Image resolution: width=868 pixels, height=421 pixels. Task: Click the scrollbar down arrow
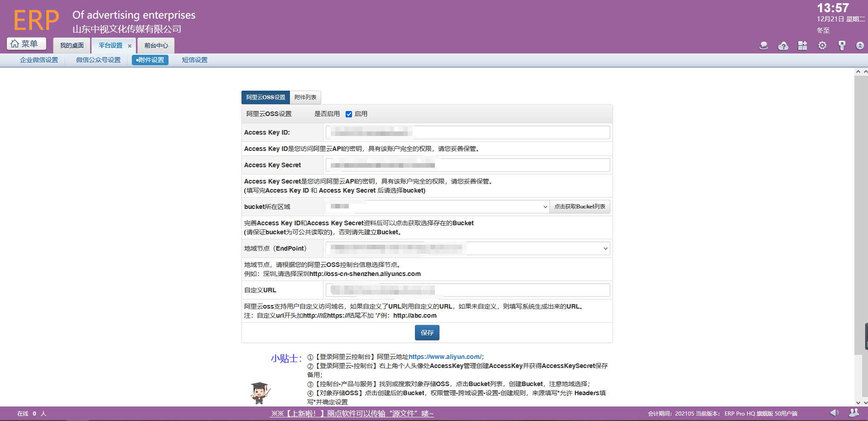pos(858,402)
